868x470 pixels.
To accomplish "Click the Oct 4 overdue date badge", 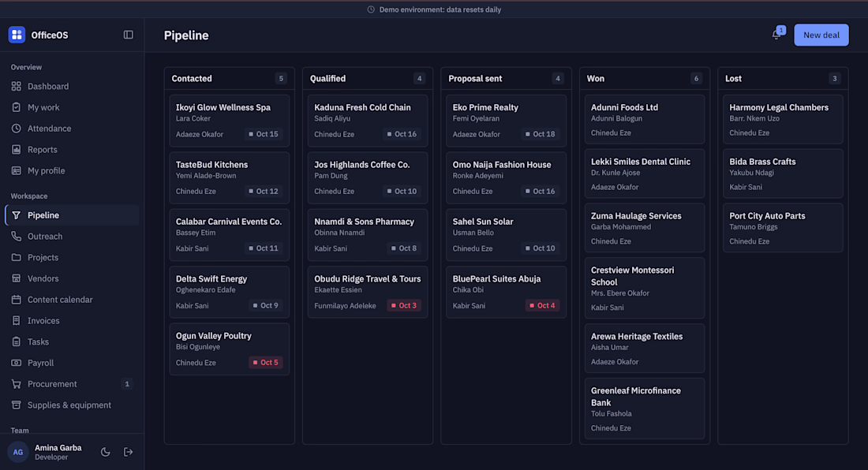I will tap(543, 305).
